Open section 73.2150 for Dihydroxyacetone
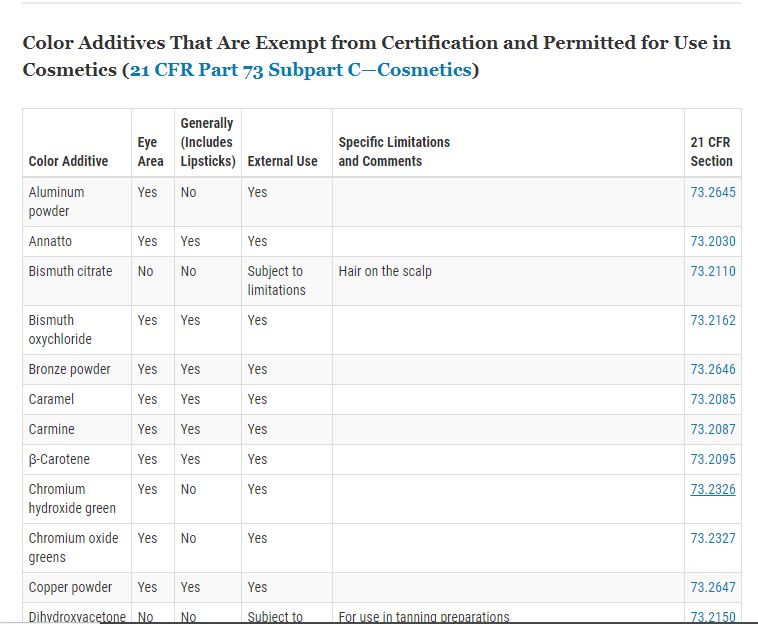 tap(713, 617)
